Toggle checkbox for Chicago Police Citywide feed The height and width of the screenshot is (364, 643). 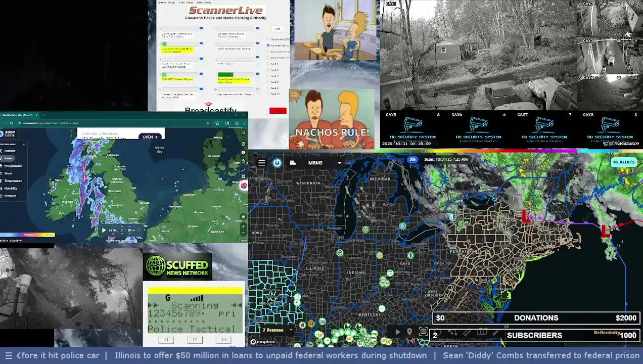click(x=215, y=29)
